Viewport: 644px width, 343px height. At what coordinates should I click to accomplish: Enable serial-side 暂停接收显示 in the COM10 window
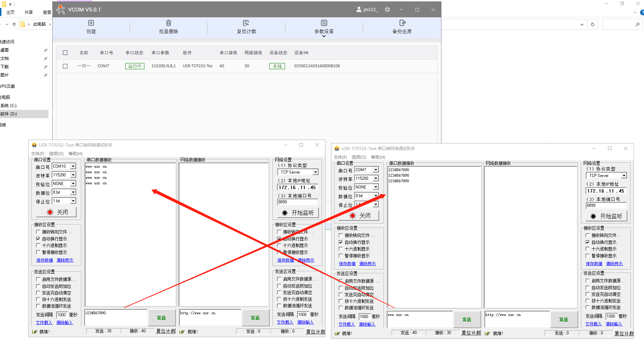pyautogui.click(x=38, y=252)
